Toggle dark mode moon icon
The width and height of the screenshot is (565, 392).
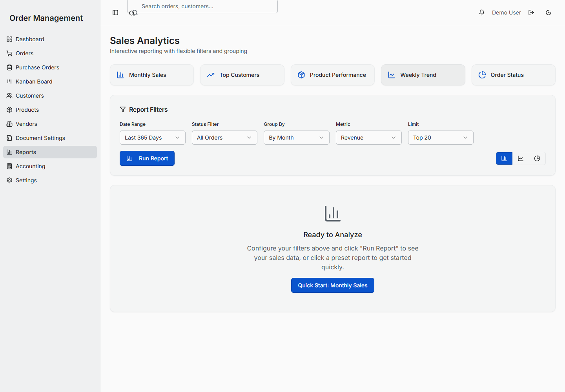tap(549, 13)
